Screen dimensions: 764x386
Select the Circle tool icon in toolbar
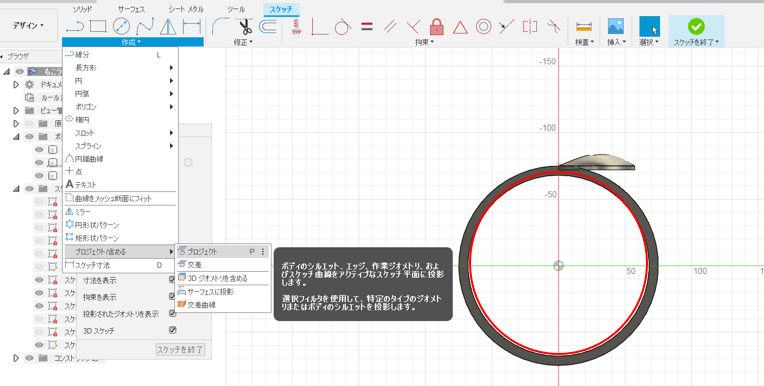(121, 26)
